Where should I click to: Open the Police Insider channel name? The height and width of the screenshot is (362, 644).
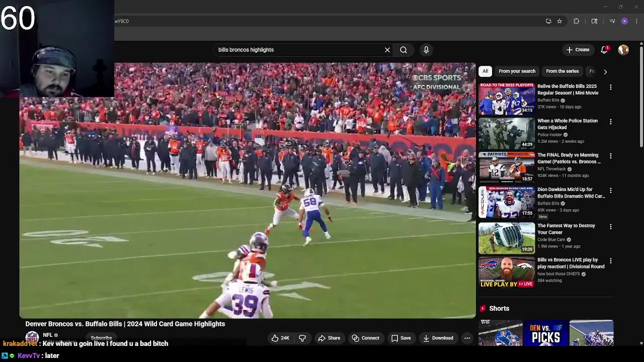[x=549, y=135]
